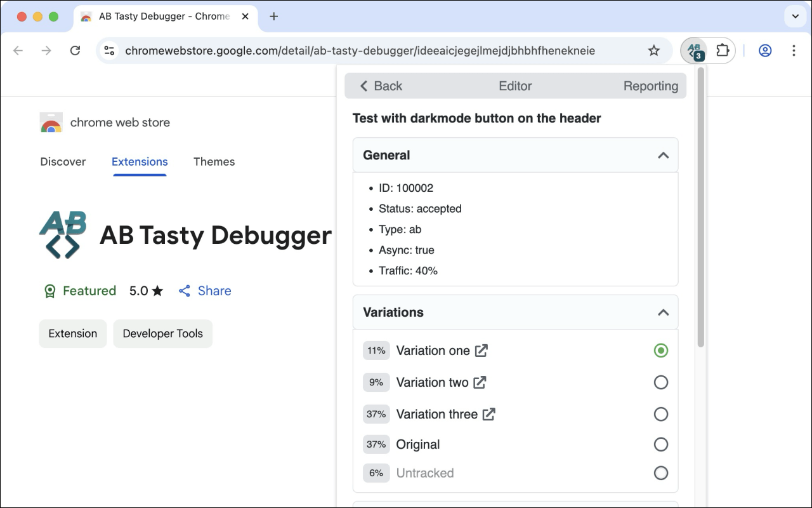Select the Variation one radio button
Screen dimensions: 812x508
tap(661, 351)
